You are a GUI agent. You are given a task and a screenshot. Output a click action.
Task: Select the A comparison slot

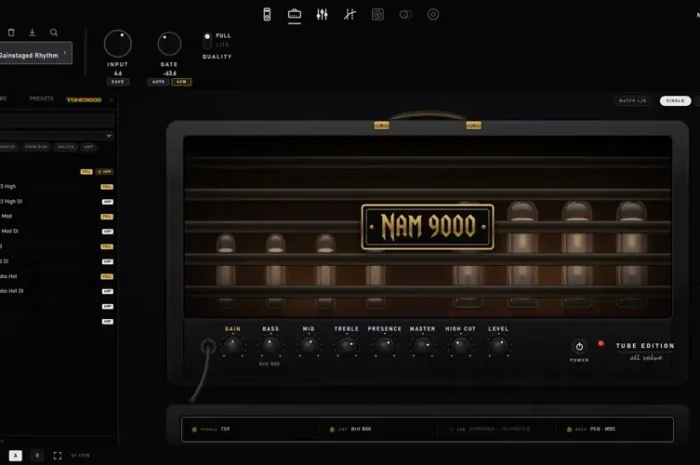click(15, 456)
